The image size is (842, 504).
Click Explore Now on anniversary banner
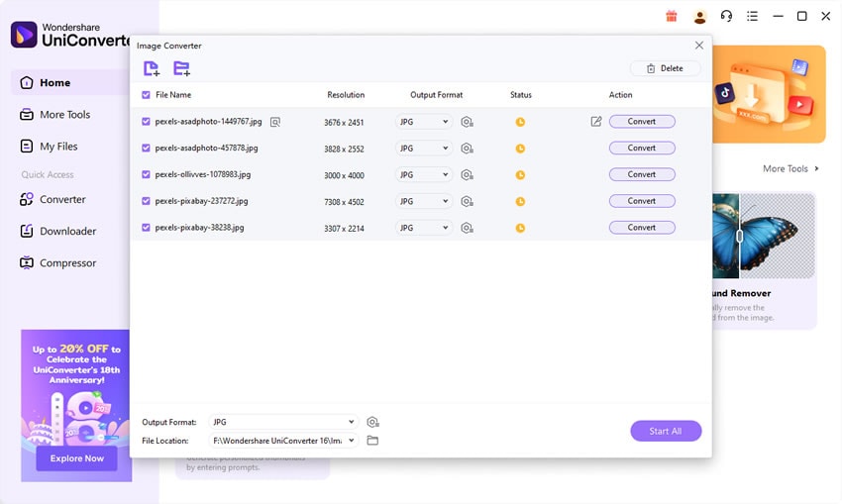click(x=77, y=458)
